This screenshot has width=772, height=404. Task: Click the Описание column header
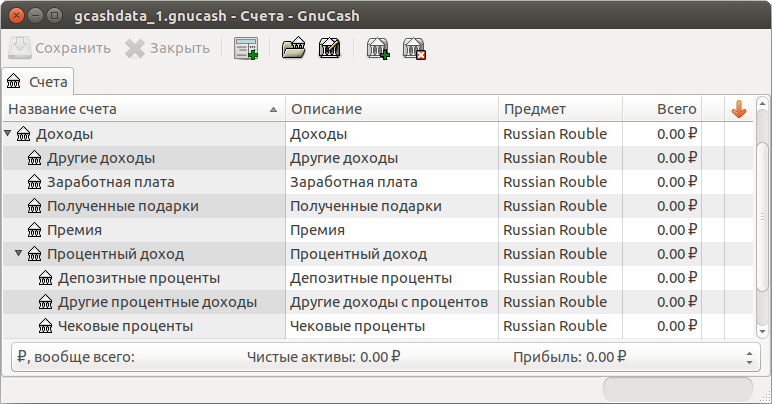tap(392, 109)
